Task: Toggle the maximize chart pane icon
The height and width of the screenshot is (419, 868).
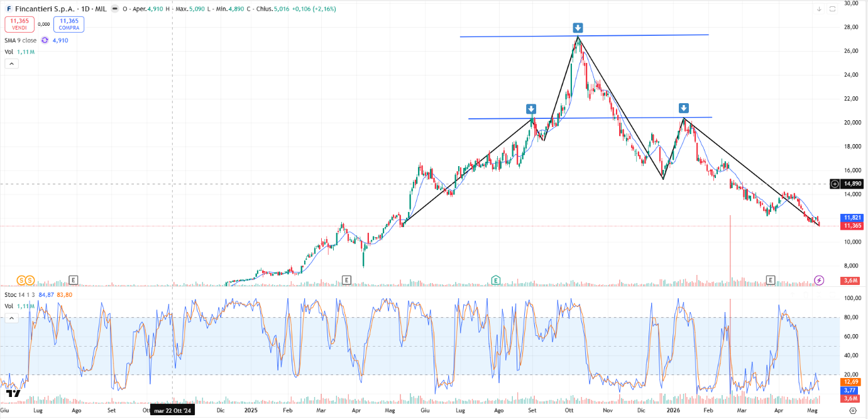Action: 833,9
